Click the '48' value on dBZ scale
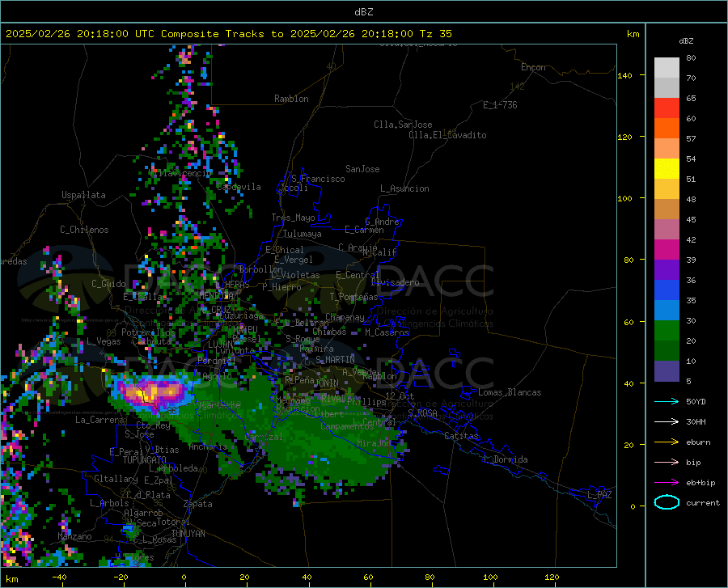The image size is (728, 588). [x=691, y=199]
